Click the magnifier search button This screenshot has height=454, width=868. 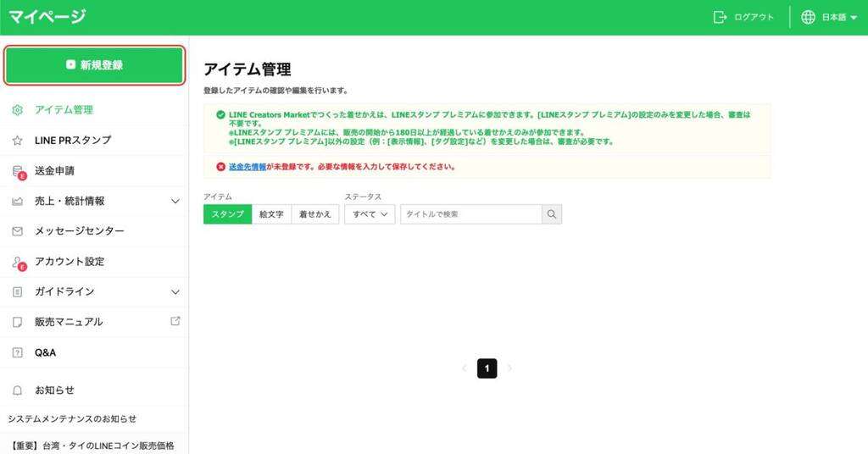click(552, 214)
